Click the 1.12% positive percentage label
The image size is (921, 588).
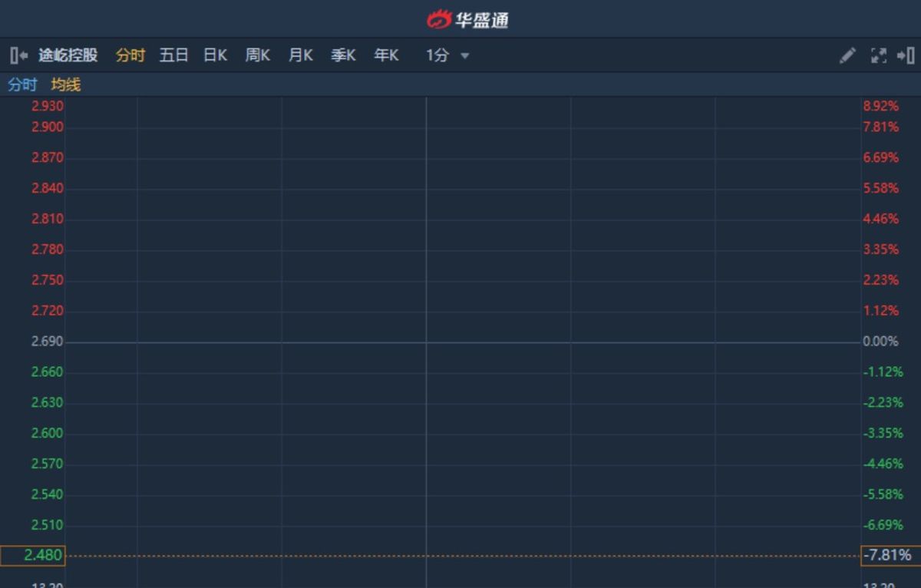pos(880,311)
